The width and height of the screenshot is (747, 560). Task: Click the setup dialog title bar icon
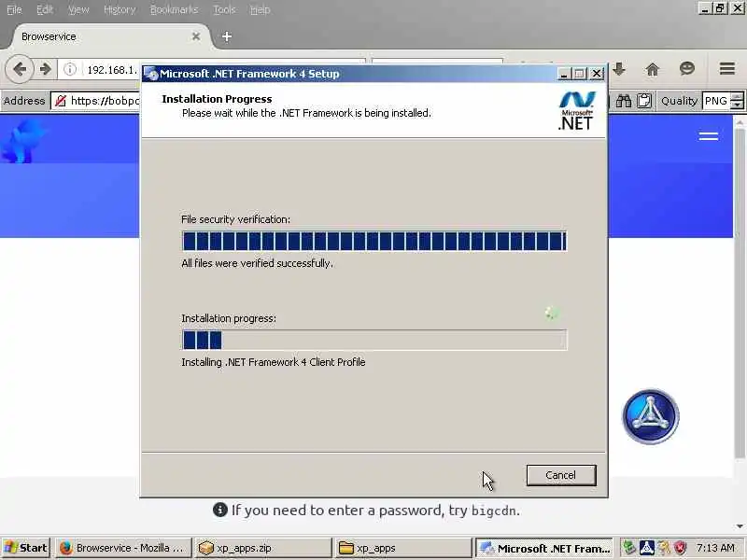(x=151, y=74)
